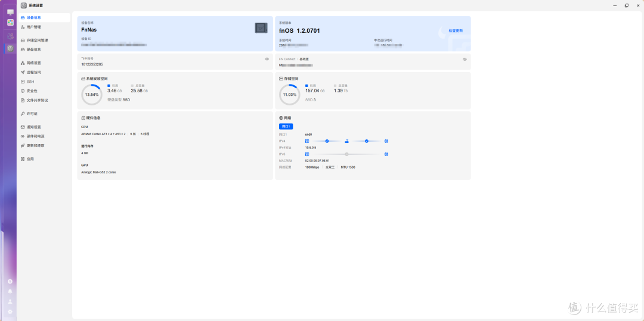Click the IPv4 address 10.6.0.5

(311, 148)
